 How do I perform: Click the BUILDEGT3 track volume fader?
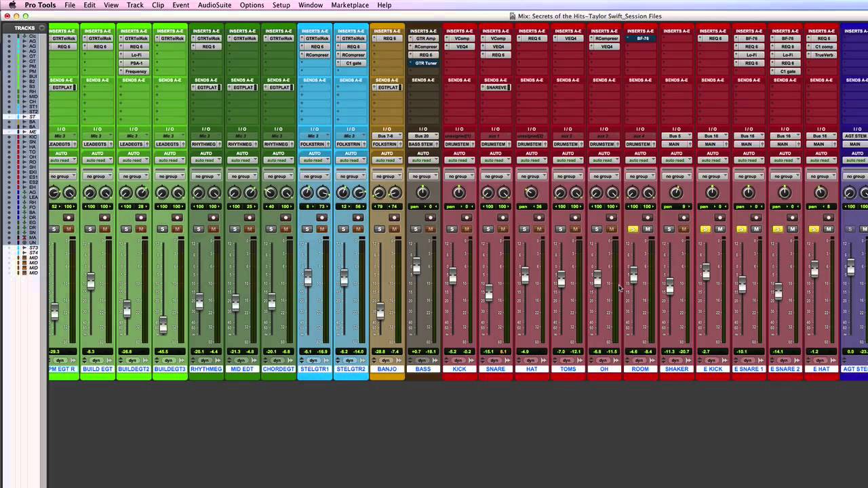pyautogui.click(x=163, y=325)
